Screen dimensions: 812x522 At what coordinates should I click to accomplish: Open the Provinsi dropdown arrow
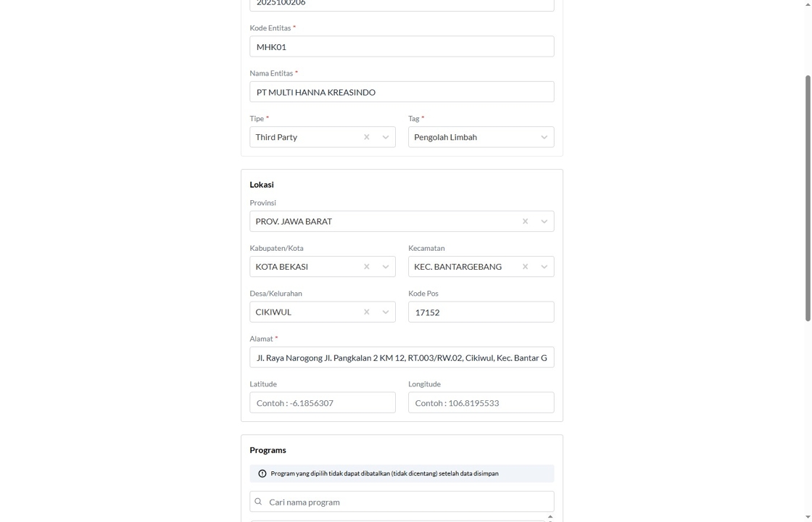point(544,221)
